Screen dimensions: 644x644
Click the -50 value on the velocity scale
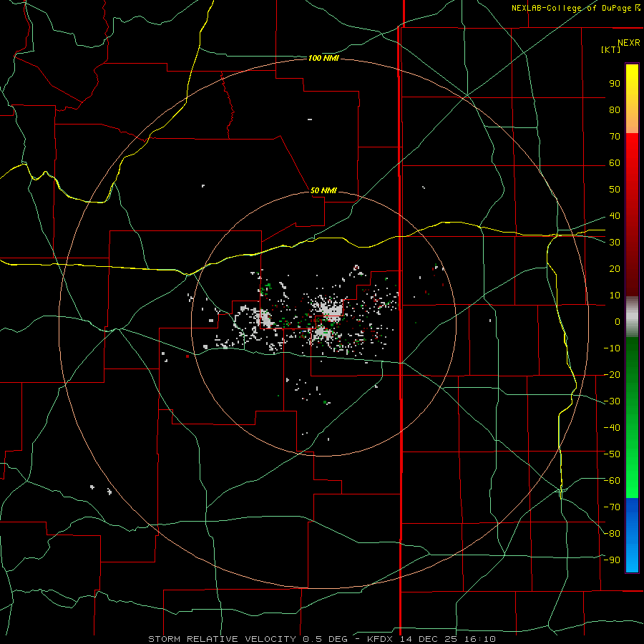click(x=612, y=454)
